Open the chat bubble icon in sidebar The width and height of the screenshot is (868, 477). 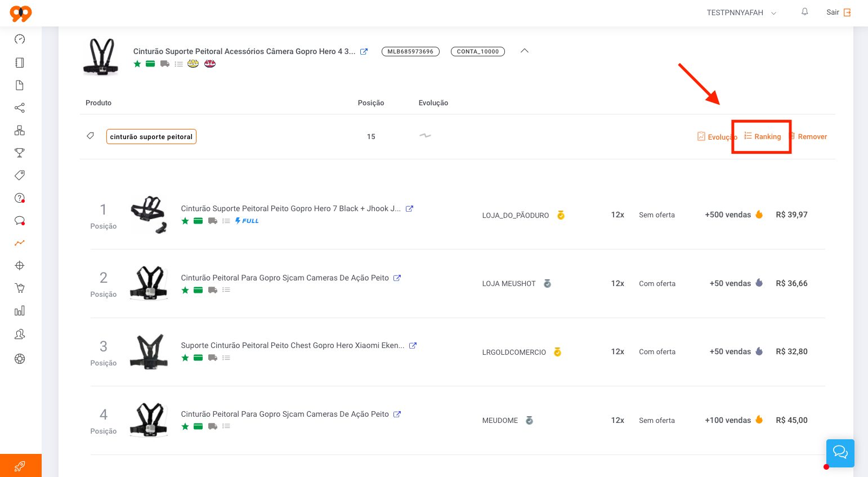pos(20,220)
